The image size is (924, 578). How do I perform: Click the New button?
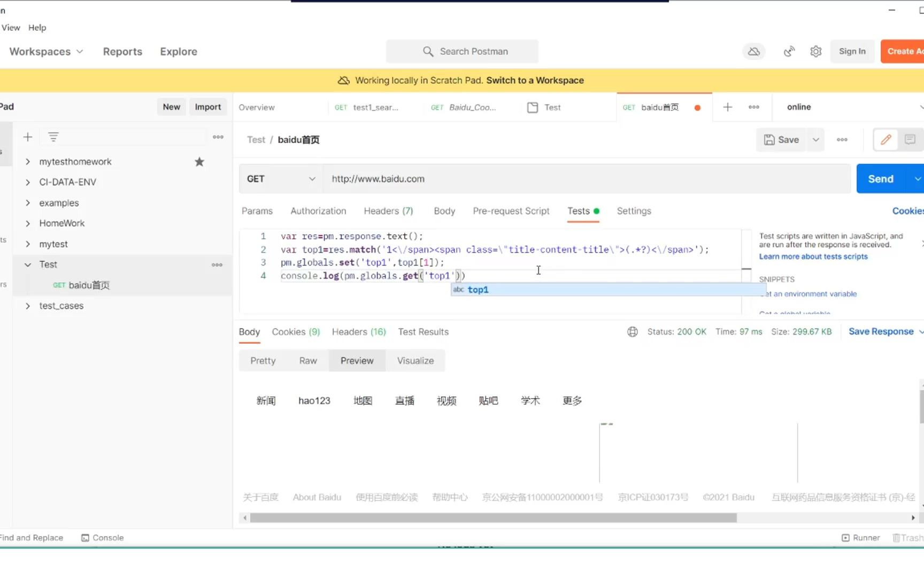click(x=172, y=107)
